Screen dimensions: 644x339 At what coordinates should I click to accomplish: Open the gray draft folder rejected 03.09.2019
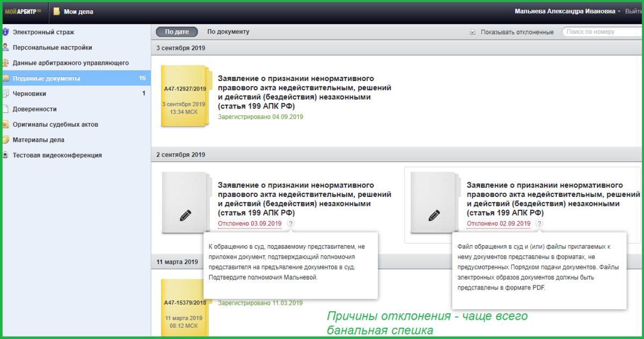click(x=186, y=203)
